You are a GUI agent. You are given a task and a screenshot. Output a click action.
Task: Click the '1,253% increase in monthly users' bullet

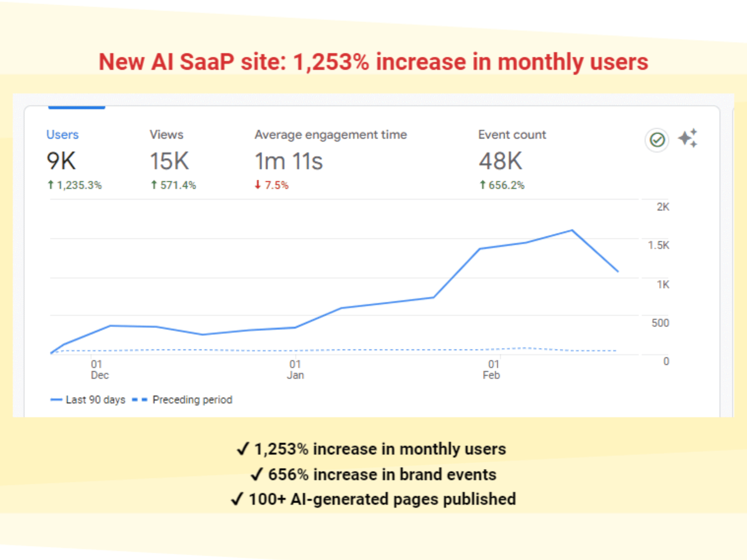click(372, 450)
